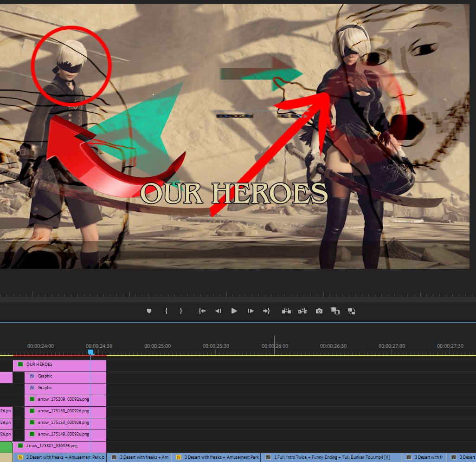Open Comparison View in the program monitor
The width and height of the screenshot is (476, 462).
point(335,311)
